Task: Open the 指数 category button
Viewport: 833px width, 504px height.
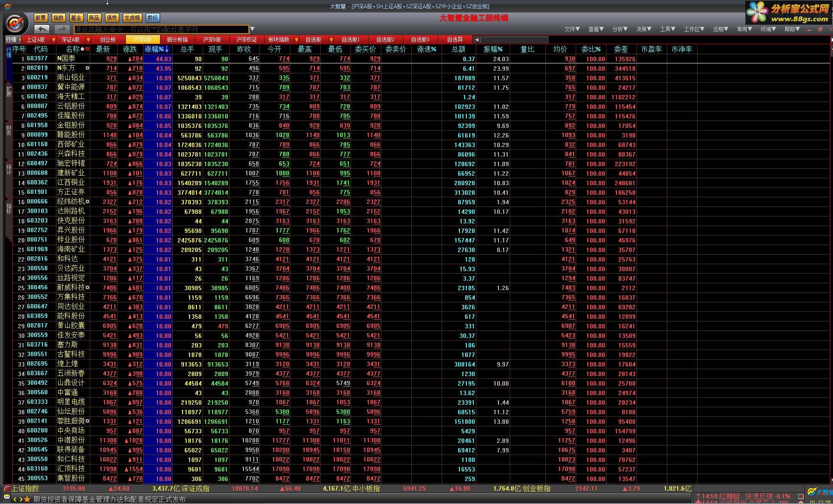Action: coord(59,18)
